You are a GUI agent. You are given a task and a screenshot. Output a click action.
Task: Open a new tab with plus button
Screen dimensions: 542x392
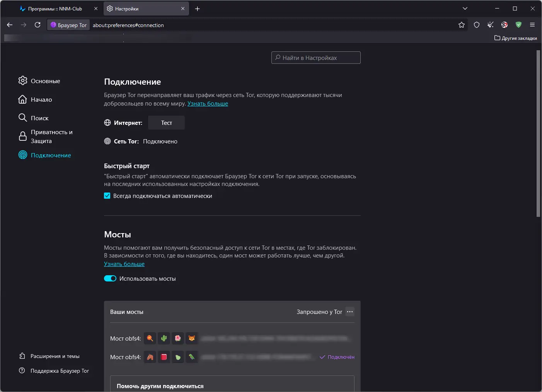click(198, 9)
